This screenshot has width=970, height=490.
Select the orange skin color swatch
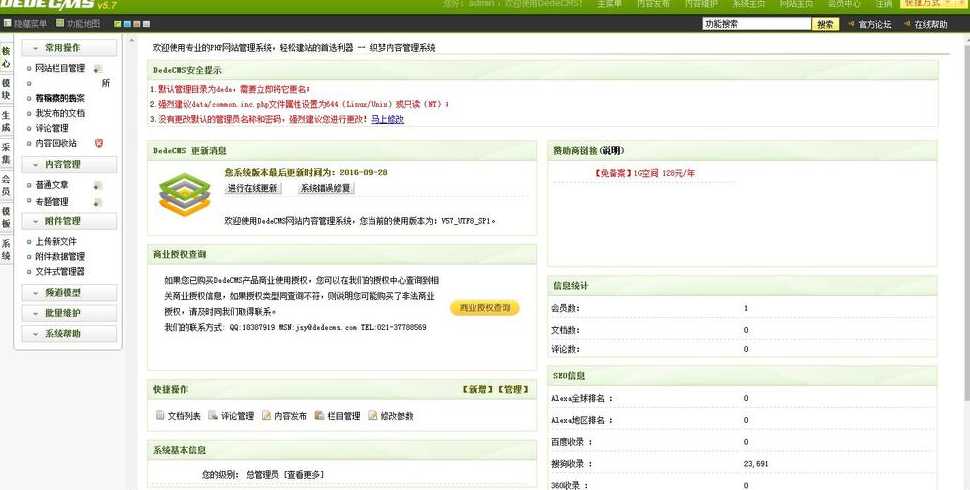137,24
